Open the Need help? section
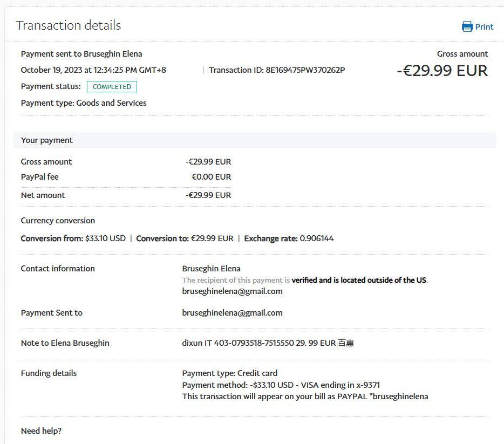504x444 pixels. click(x=41, y=431)
